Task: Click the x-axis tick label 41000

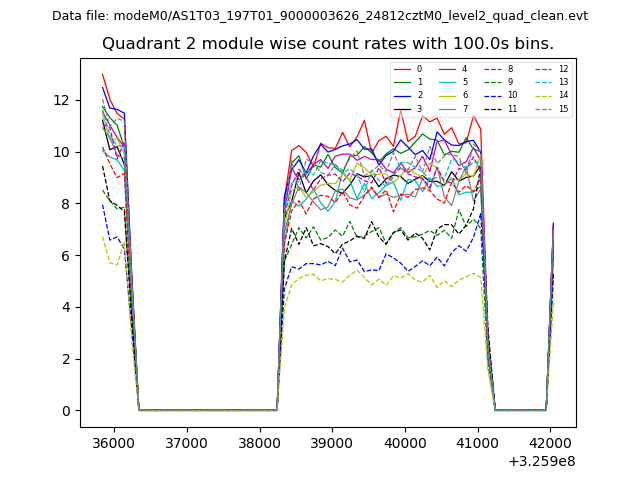Action: point(478,442)
